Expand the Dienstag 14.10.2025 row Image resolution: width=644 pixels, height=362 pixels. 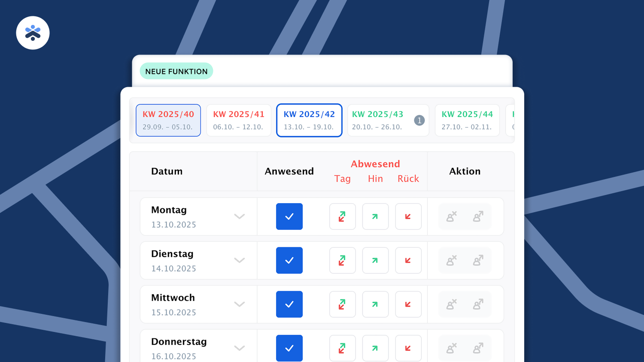pos(239,260)
